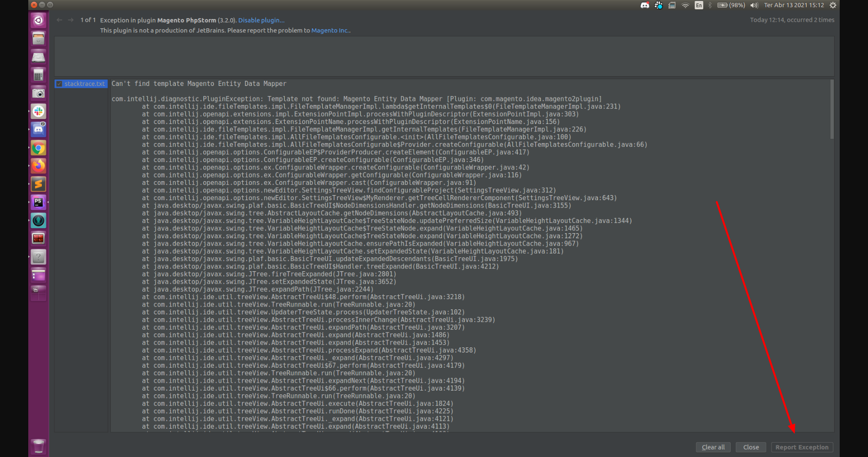The image size is (868, 457).
Task: Open Google Chrome from the dock
Action: point(39,148)
